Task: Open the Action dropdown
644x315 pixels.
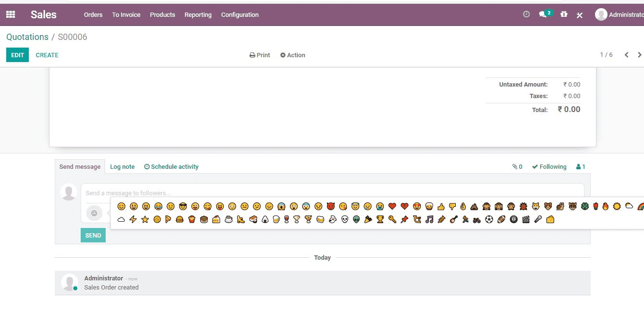Action: click(x=293, y=55)
